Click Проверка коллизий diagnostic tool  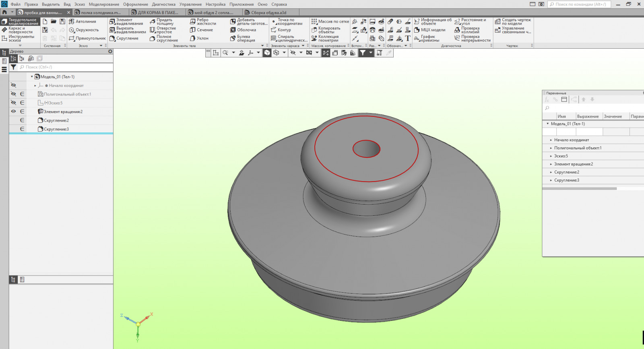coord(467,30)
